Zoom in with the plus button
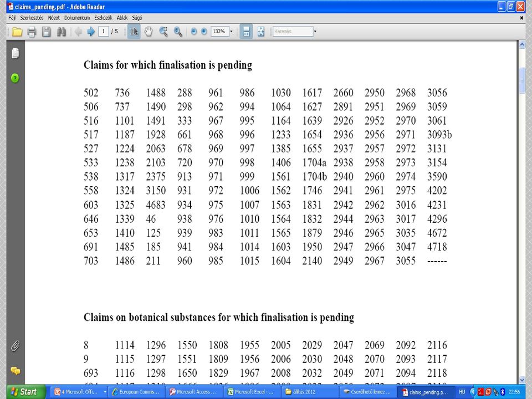 tap(204, 32)
